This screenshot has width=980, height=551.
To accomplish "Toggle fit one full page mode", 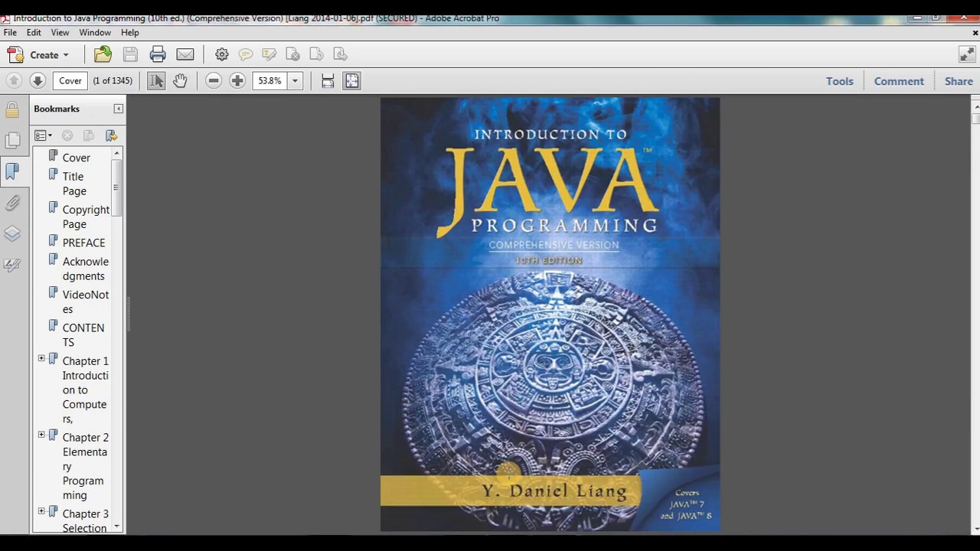I will pyautogui.click(x=352, y=80).
